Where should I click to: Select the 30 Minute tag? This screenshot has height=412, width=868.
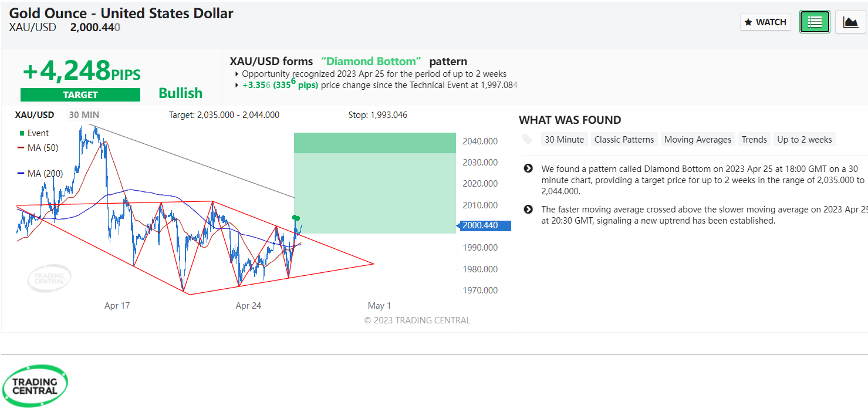[564, 140]
